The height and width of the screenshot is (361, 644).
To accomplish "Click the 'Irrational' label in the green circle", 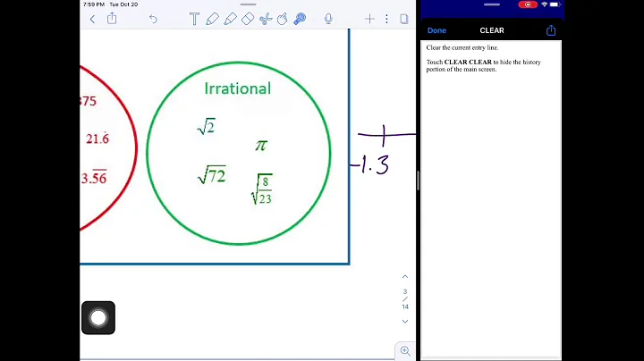I will 237,88.
